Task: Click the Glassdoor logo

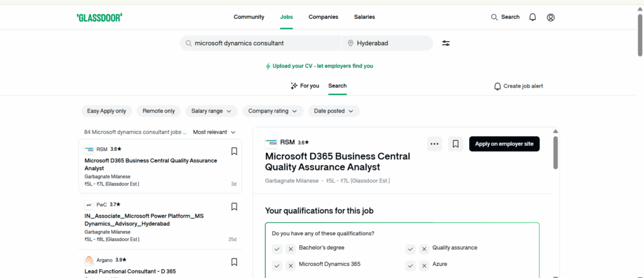Action: coord(99,18)
